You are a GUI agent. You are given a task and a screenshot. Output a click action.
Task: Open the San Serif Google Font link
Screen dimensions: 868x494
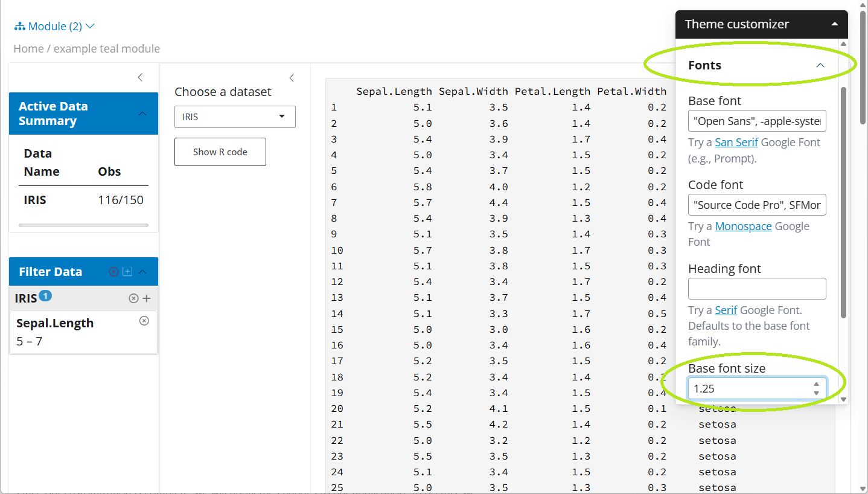(736, 143)
